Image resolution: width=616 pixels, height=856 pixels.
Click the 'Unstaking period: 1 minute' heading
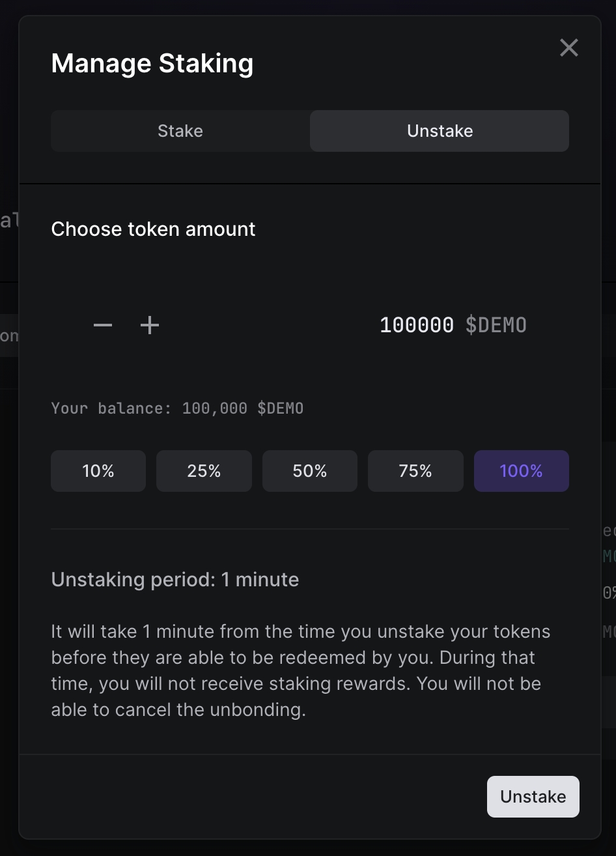click(x=175, y=580)
